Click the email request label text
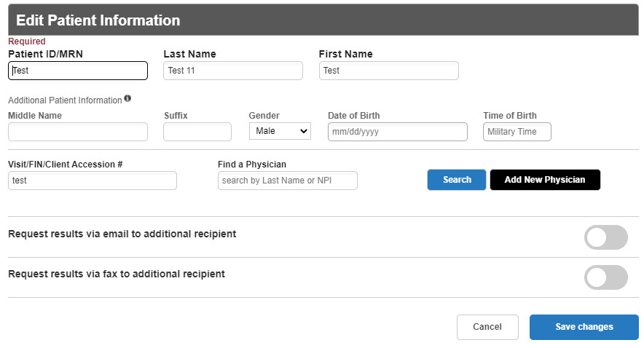Image resolution: width=644 pixels, height=348 pixels. pyautogui.click(x=122, y=234)
